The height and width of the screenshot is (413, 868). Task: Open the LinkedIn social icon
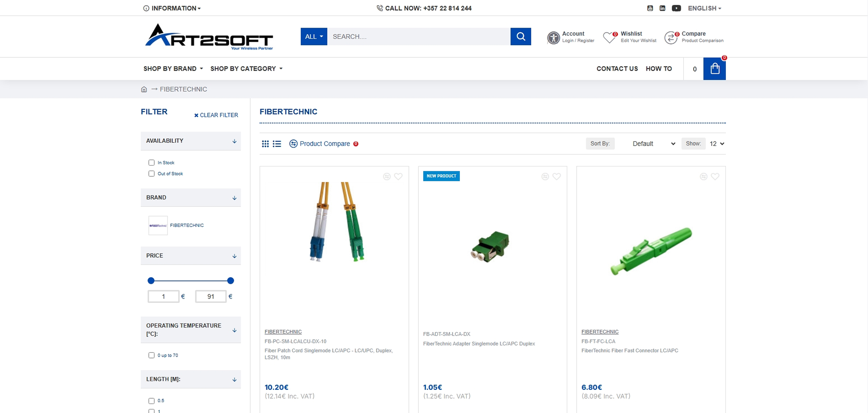click(x=662, y=8)
